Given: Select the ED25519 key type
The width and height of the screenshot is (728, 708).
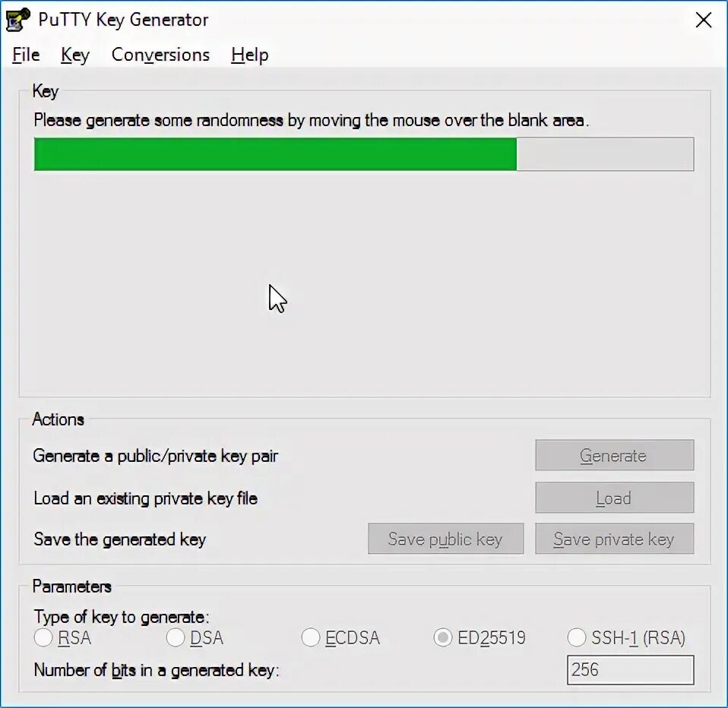Looking at the screenshot, I should click(x=442, y=637).
